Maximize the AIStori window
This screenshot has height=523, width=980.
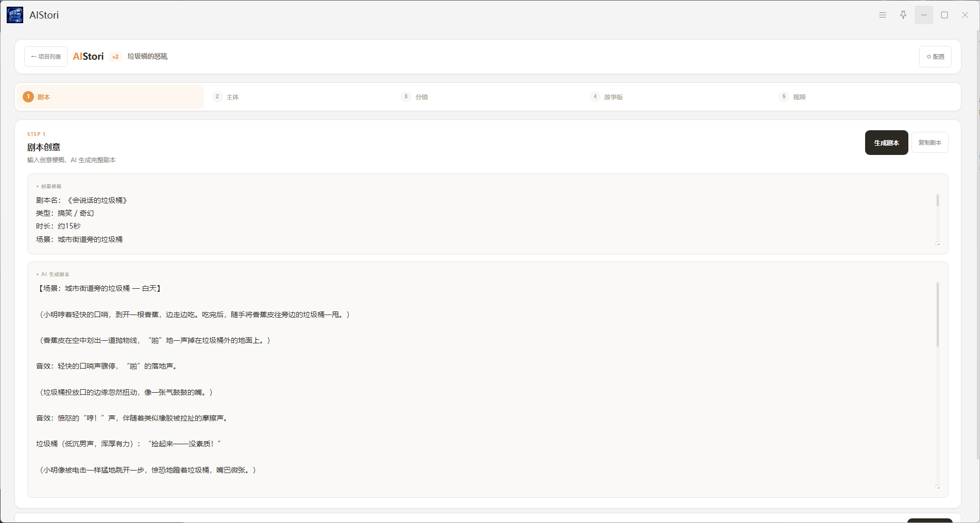944,15
